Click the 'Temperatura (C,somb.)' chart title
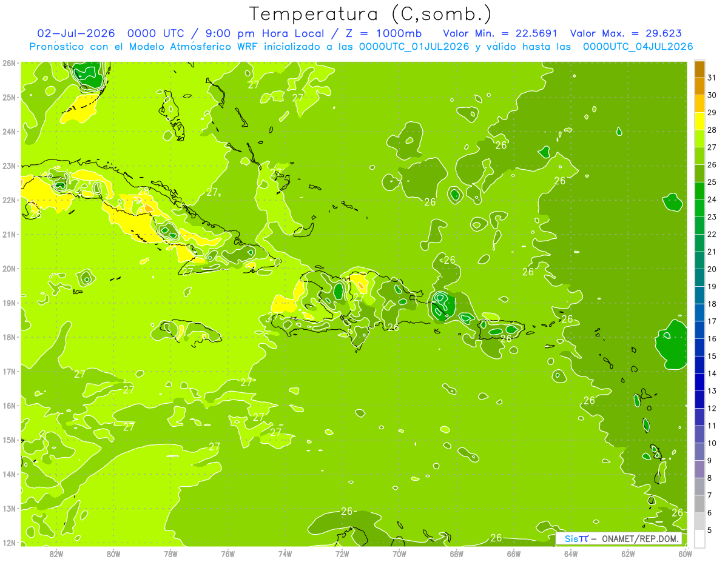 (371, 14)
